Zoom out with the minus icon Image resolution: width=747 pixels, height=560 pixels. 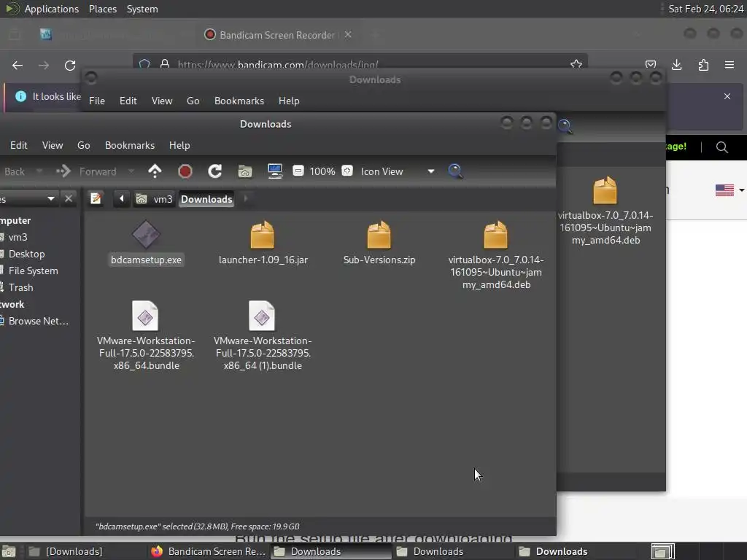point(298,171)
